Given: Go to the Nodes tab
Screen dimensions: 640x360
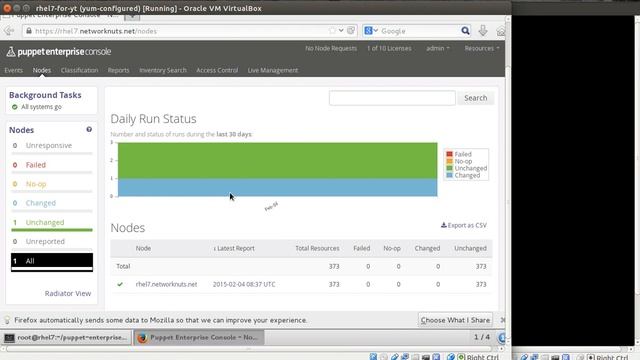Looking at the screenshot, I should point(42,70).
